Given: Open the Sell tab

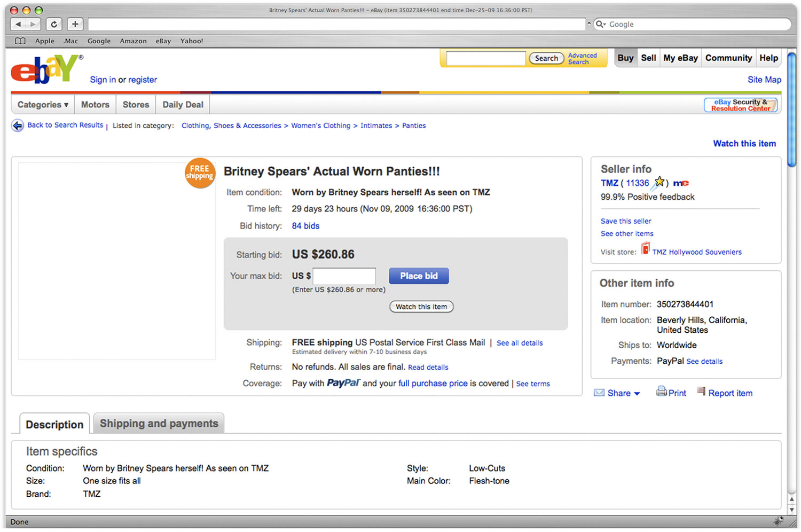Looking at the screenshot, I should pos(648,58).
